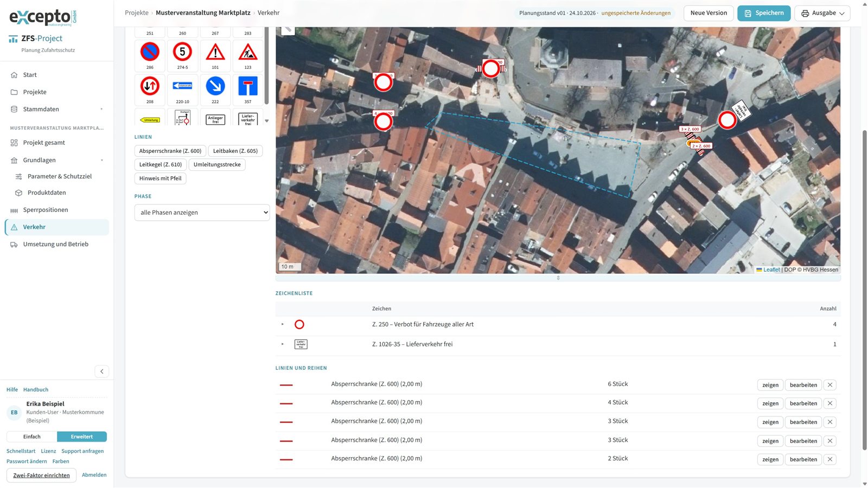Delete the 2 Stück Absperrschranke row
Screen dimensions: 868x488
click(830, 459)
